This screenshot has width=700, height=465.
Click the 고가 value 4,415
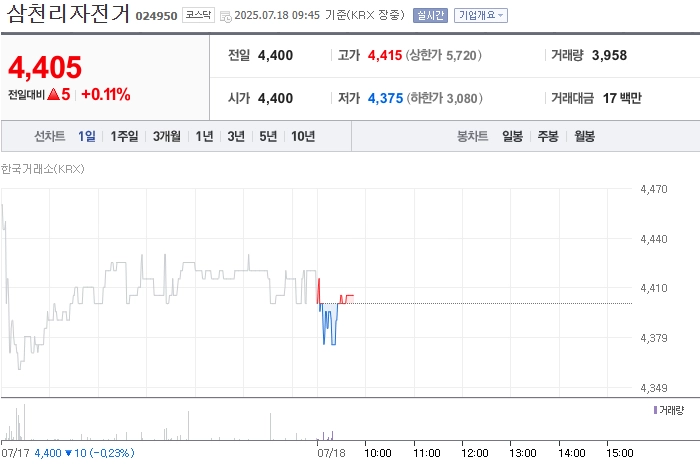[385, 55]
